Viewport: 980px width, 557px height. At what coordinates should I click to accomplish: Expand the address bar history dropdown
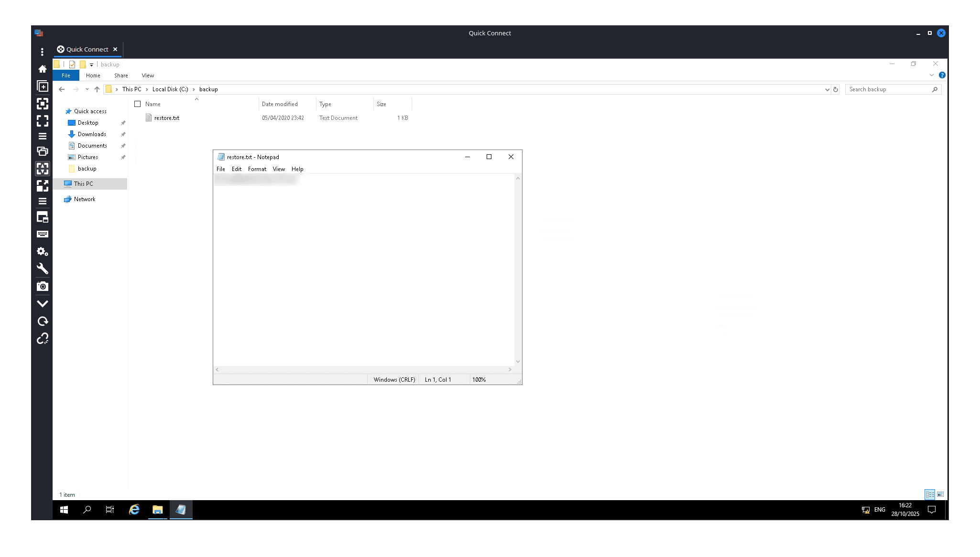click(827, 89)
